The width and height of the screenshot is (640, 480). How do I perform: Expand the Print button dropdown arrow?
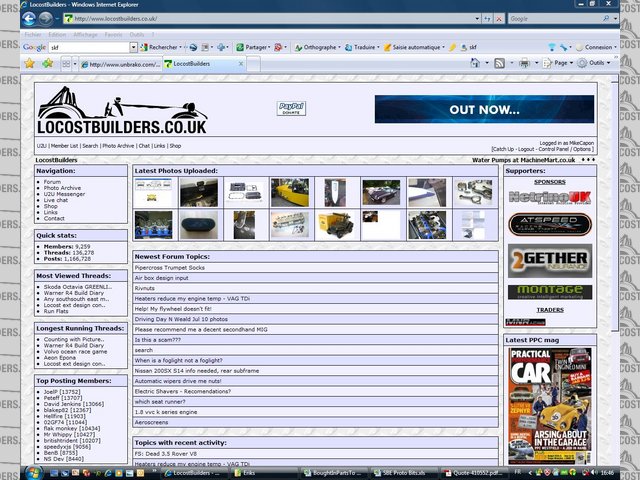pos(536,63)
